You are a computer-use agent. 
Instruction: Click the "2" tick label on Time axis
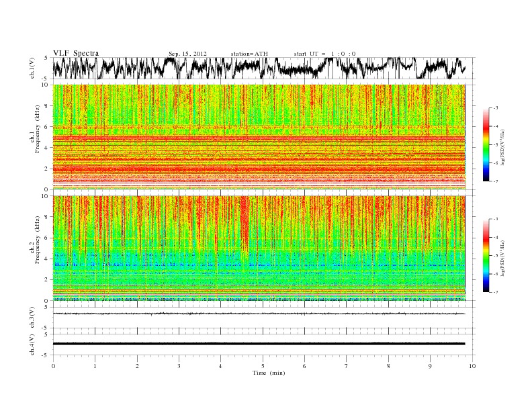pyautogui.click(x=137, y=366)
